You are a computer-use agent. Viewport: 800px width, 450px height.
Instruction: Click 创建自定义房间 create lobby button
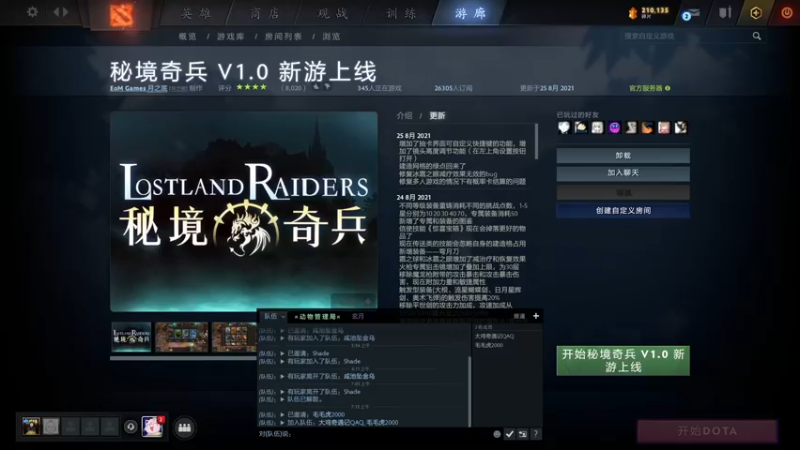tap(623, 210)
